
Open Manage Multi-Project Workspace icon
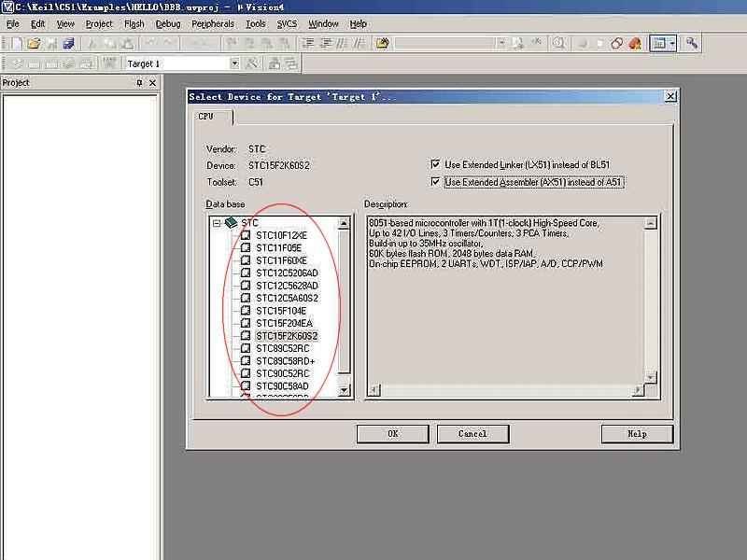tap(291, 63)
